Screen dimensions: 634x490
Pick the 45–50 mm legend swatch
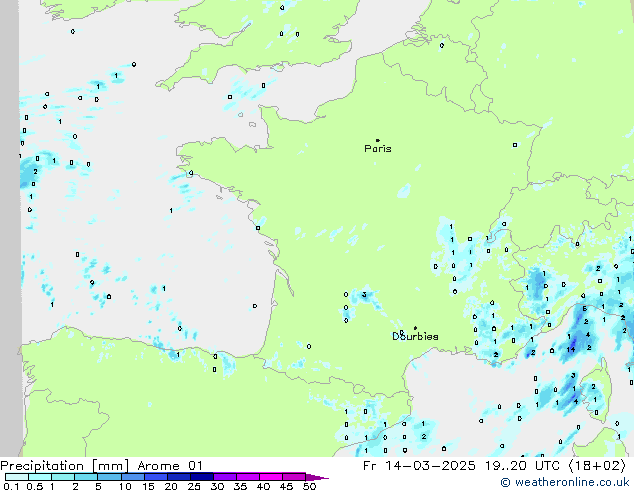click(294, 477)
